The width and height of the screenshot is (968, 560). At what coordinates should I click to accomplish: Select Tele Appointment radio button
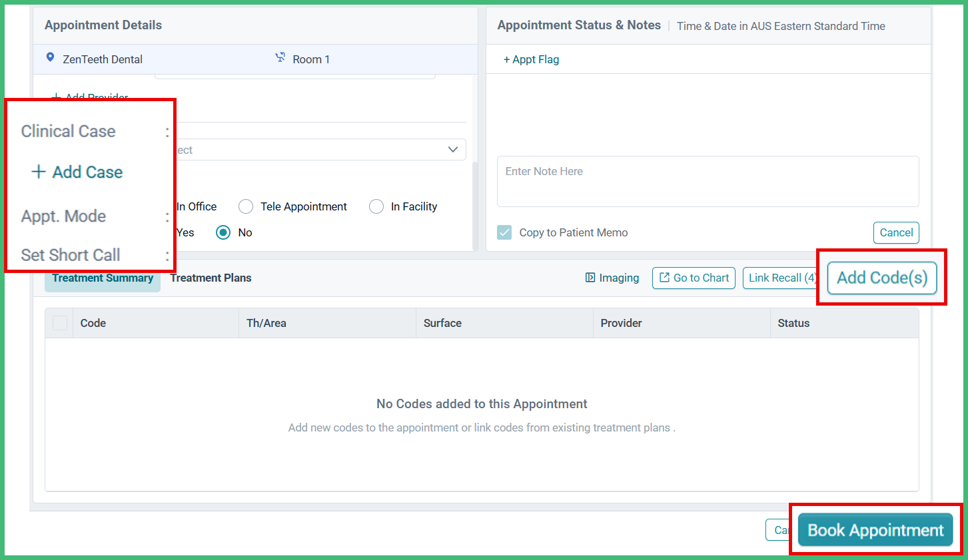click(246, 206)
